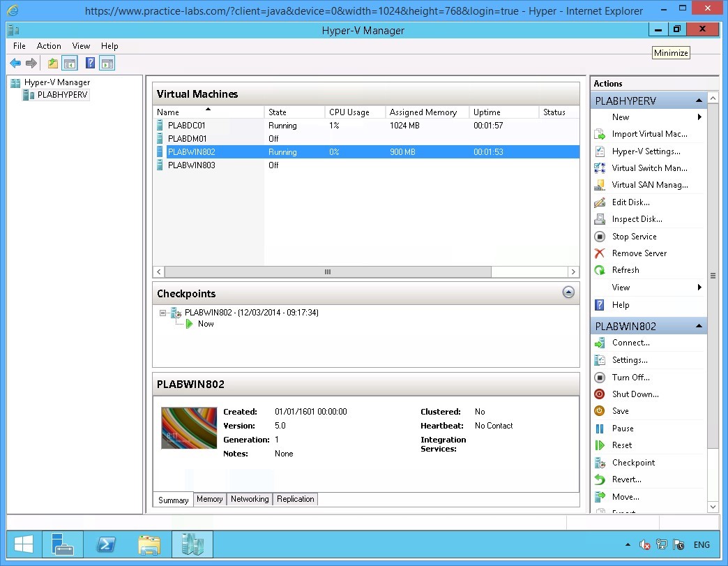The height and width of the screenshot is (566, 728).
Task: Click Revert for PLABWIN802
Action: [x=627, y=479]
